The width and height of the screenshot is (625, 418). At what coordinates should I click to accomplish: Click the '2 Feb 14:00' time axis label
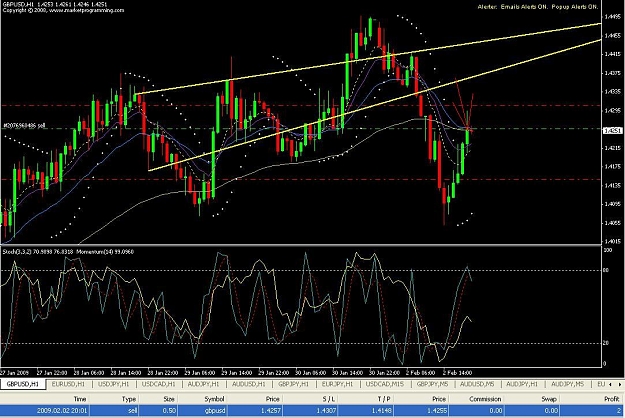coord(457,373)
